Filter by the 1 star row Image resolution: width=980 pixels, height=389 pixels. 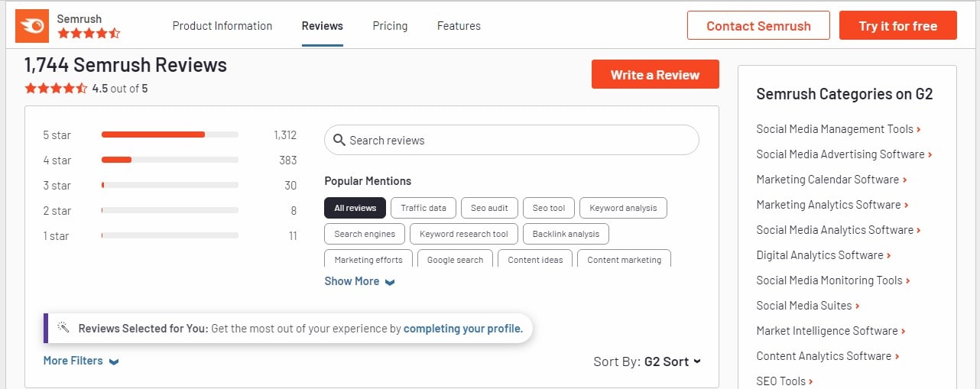(x=170, y=235)
